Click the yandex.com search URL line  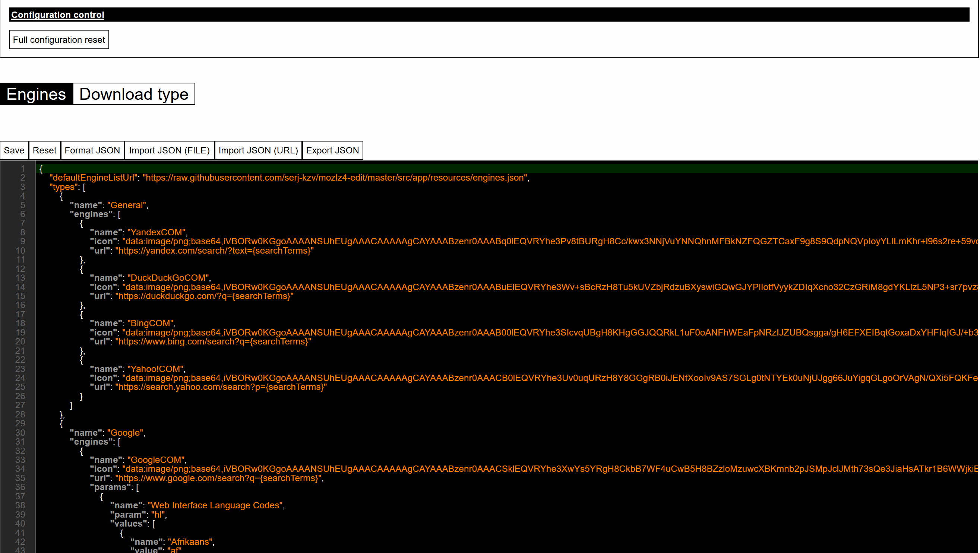(x=202, y=251)
